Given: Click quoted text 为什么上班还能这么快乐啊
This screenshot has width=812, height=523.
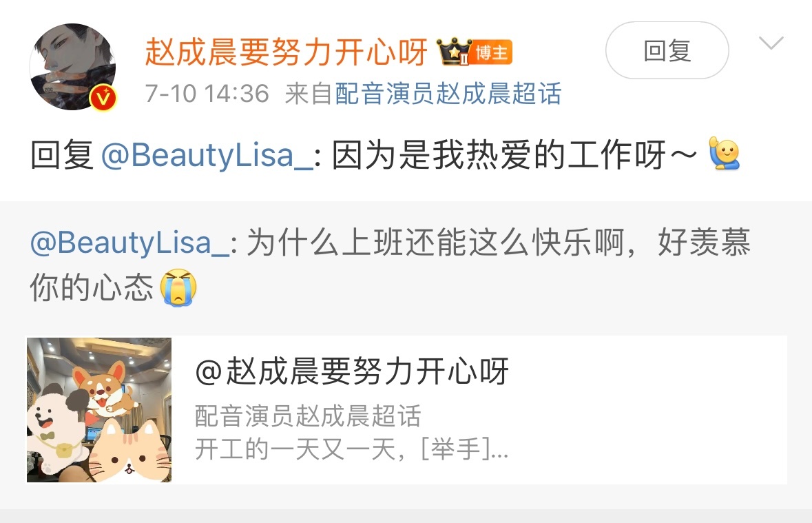Looking at the screenshot, I should pyautogui.click(x=435, y=242).
